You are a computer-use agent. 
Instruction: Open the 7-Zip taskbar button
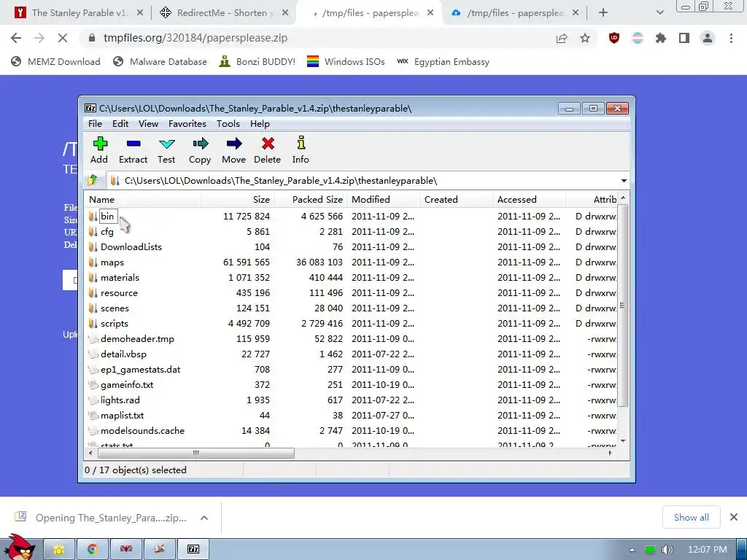tap(193, 549)
